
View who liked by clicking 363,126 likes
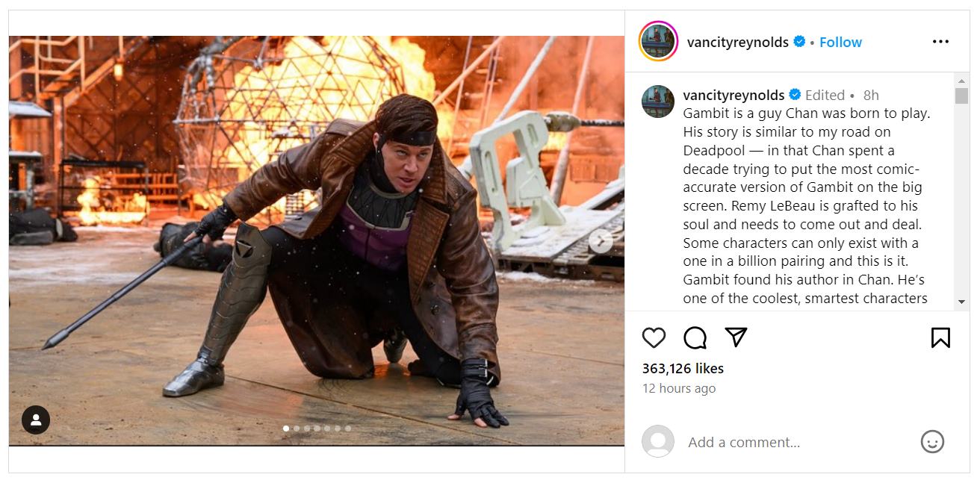[x=683, y=368]
